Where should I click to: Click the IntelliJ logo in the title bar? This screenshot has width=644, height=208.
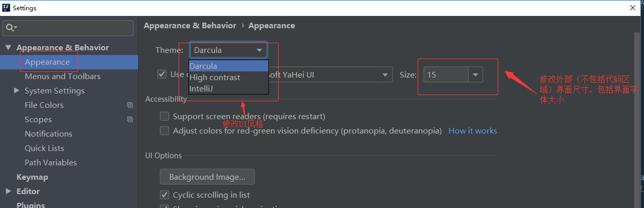[x=6, y=8]
